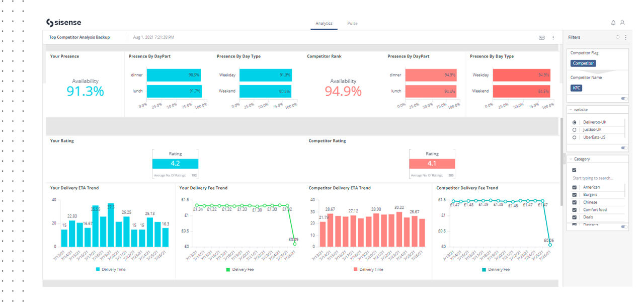Click the Top Competitor Analysis Backup title
This screenshot has width=644, height=303.
click(x=79, y=37)
